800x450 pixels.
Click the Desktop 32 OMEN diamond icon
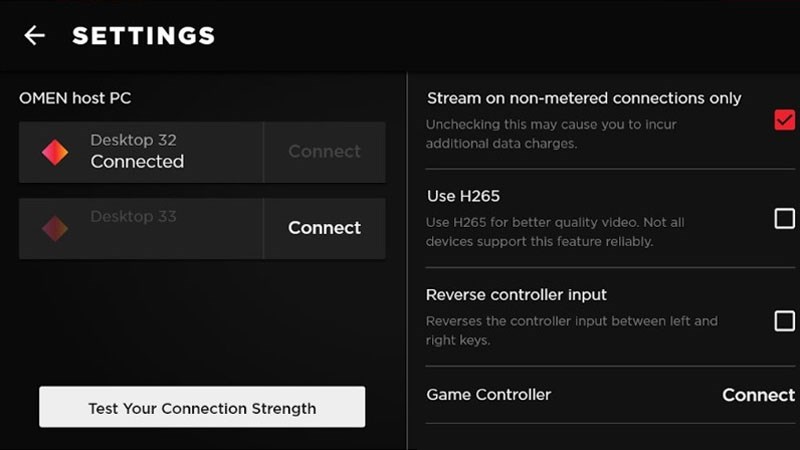pos(55,152)
